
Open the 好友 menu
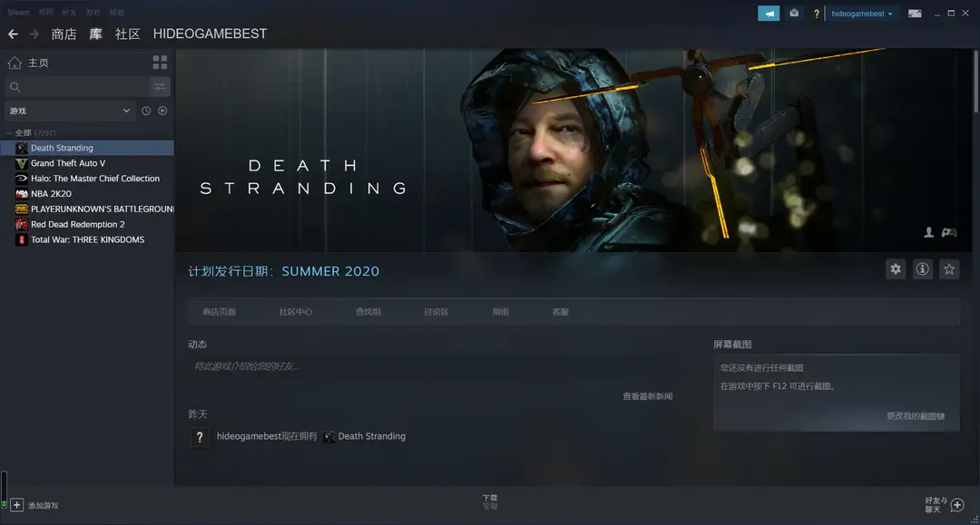tap(69, 13)
